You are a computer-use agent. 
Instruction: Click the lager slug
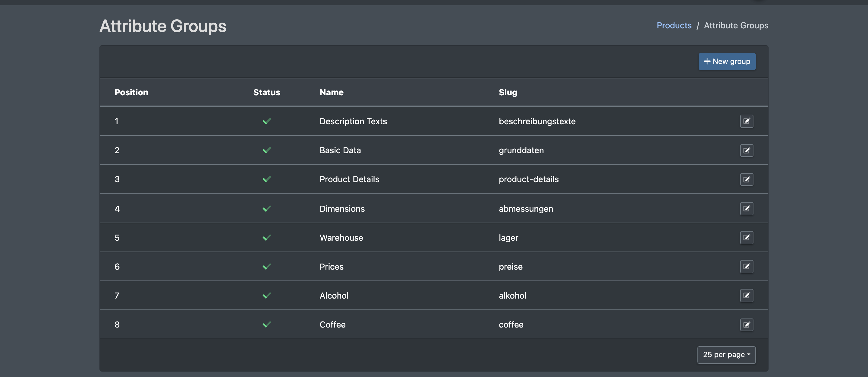[x=508, y=237]
